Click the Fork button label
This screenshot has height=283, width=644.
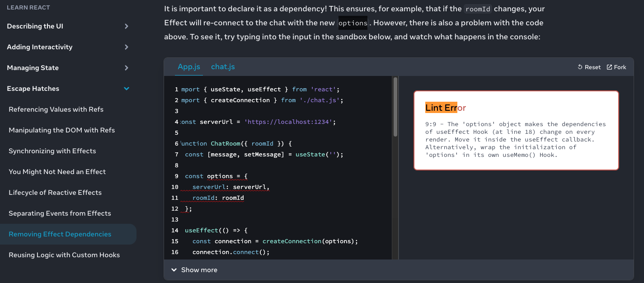point(620,67)
